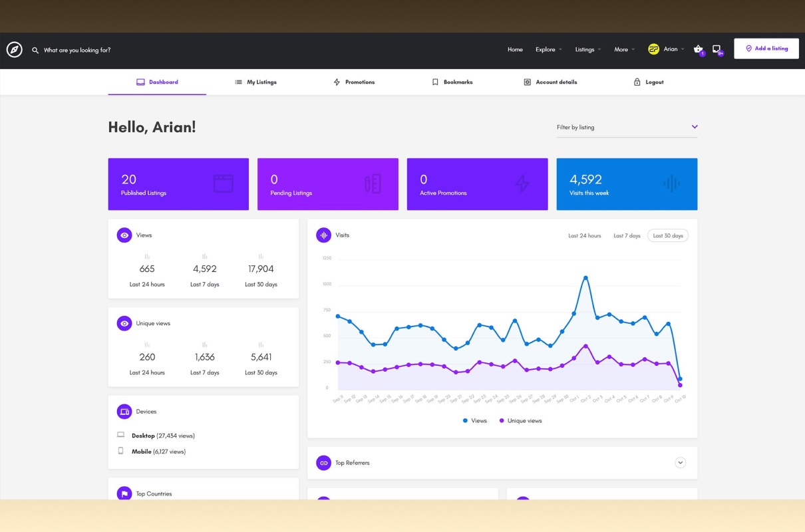
Task: Switch to My Listings tab
Action: click(x=255, y=82)
